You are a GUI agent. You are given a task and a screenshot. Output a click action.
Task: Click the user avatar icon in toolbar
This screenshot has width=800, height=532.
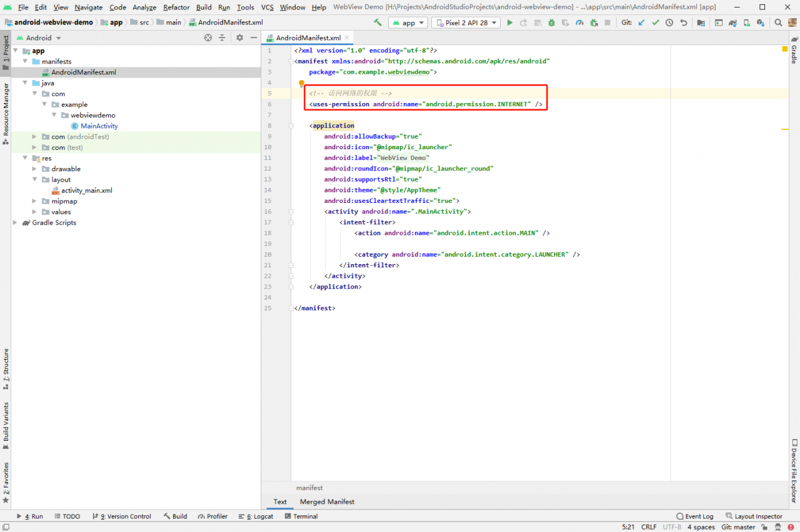[x=792, y=22]
